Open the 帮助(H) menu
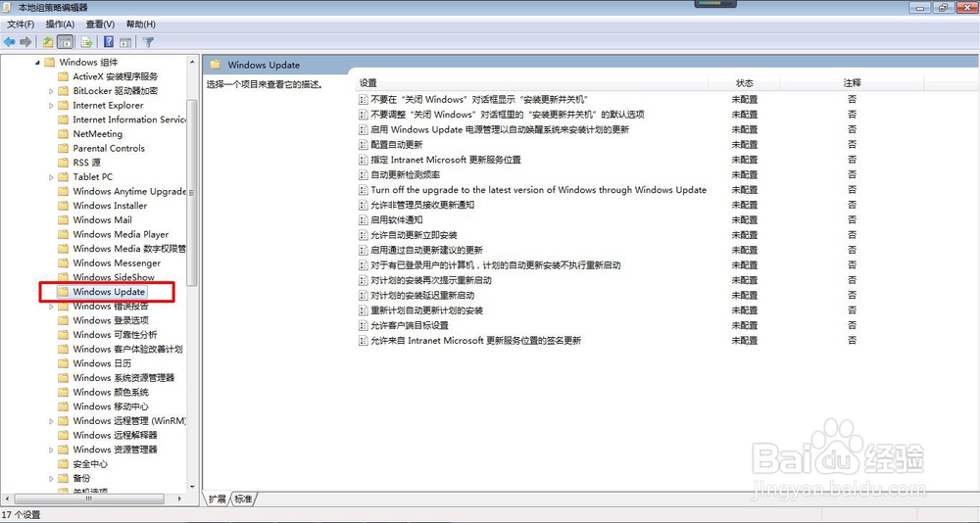The image size is (980, 523). pos(140,24)
